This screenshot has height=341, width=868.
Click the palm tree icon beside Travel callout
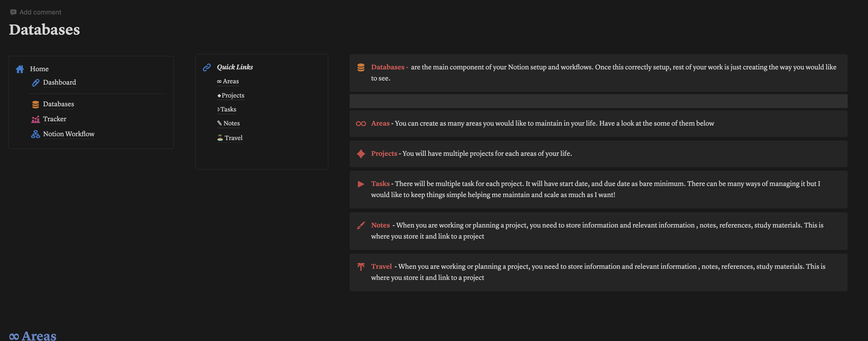click(361, 266)
